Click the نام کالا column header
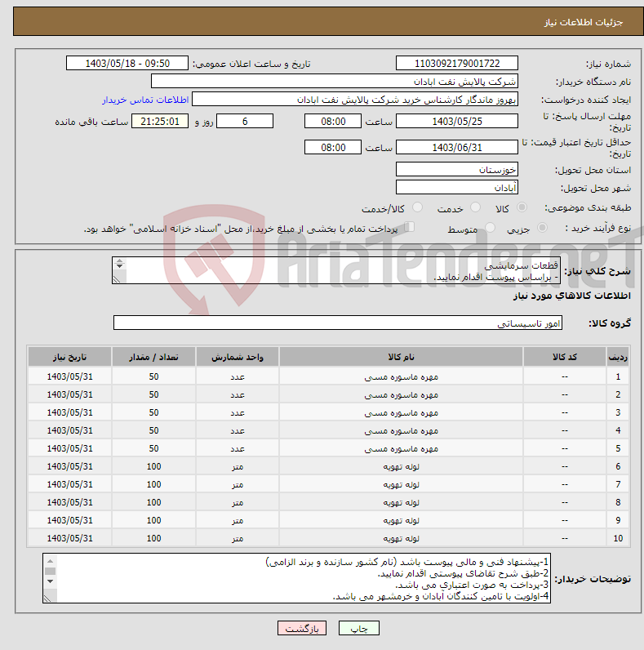This screenshot has width=644, height=650. pyautogui.click(x=401, y=357)
